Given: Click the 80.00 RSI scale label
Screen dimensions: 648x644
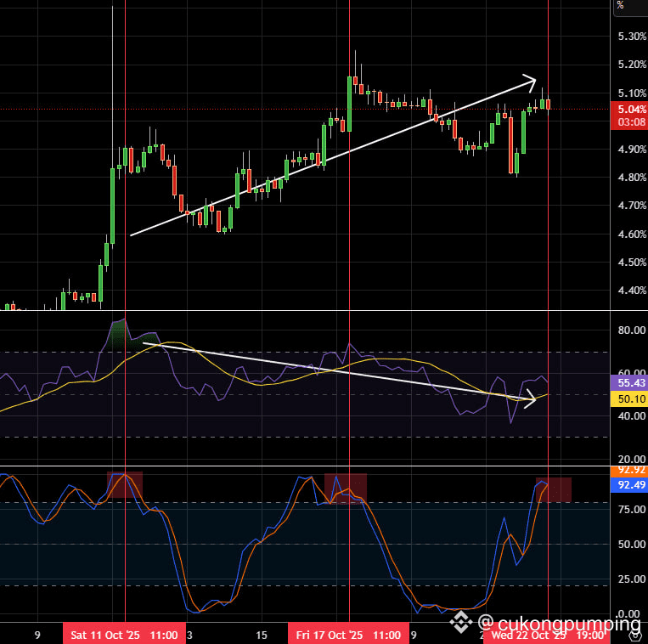Looking at the screenshot, I should coord(632,330).
